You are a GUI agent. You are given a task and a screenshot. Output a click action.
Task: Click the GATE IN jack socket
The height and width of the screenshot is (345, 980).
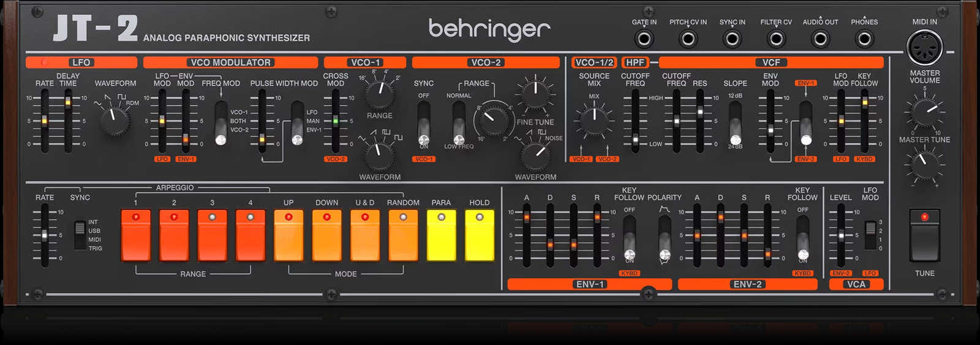644,39
